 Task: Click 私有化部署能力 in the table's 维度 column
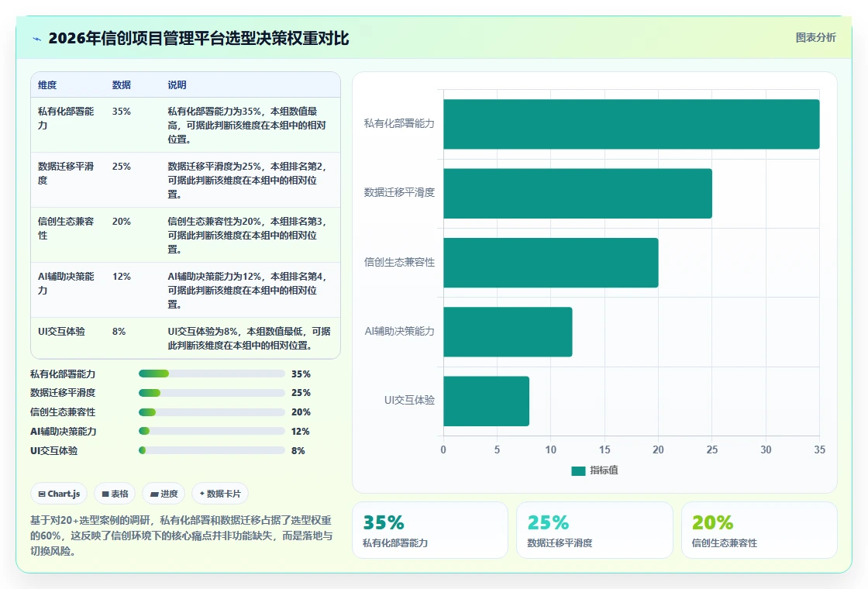tap(66, 118)
